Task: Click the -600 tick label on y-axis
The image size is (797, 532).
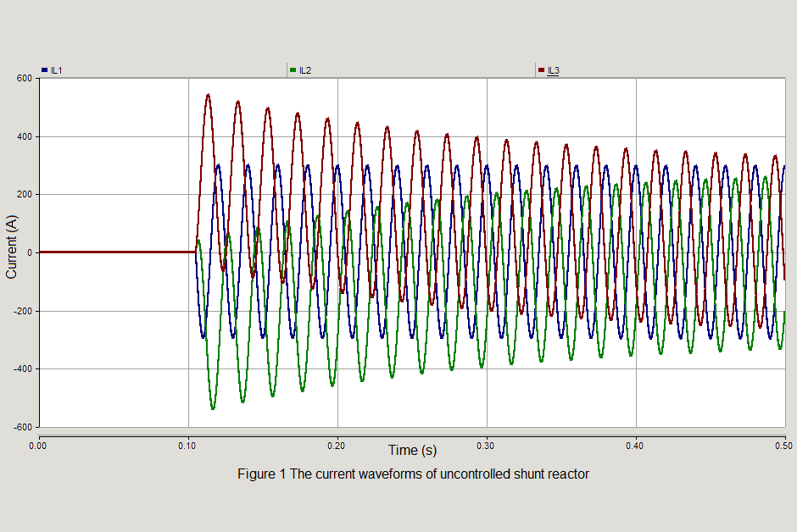Action: coord(22,428)
